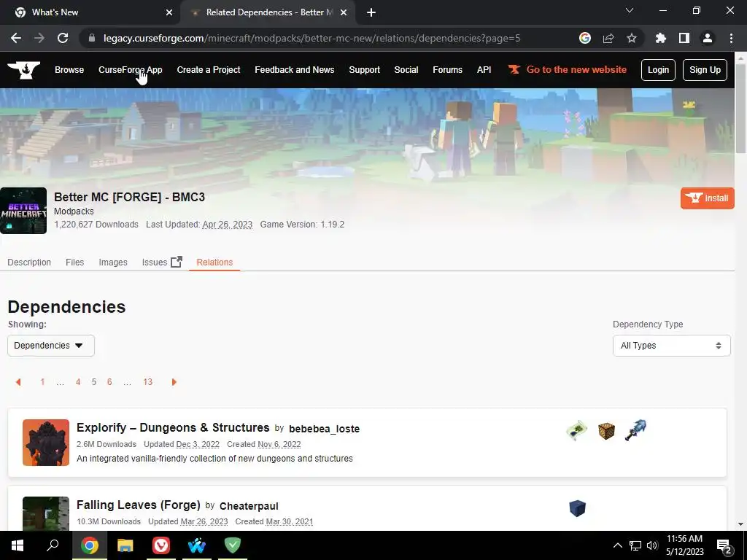Image resolution: width=747 pixels, height=560 pixels.
Task: Open the API link in the navbar
Action: pyautogui.click(x=484, y=70)
